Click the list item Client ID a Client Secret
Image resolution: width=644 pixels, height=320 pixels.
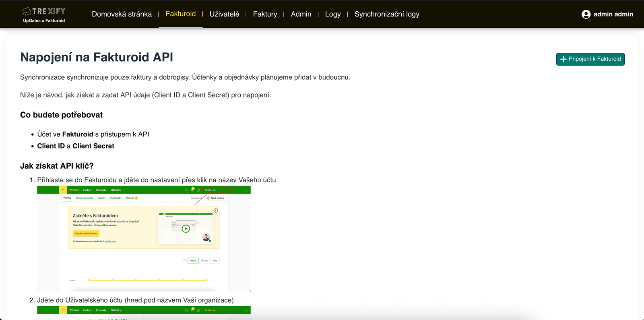(76, 146)
